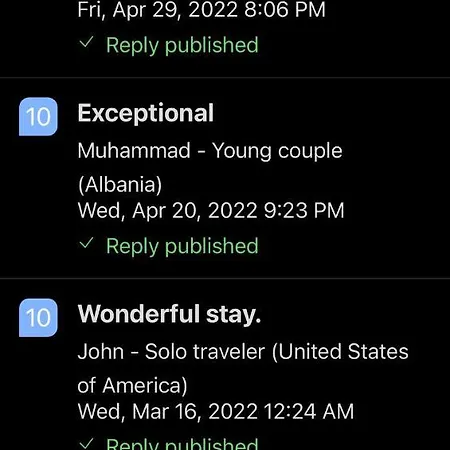This screenshot has height=450, width=450.
Task: Open the Exceptional review title
Action: tap(146, 113)
